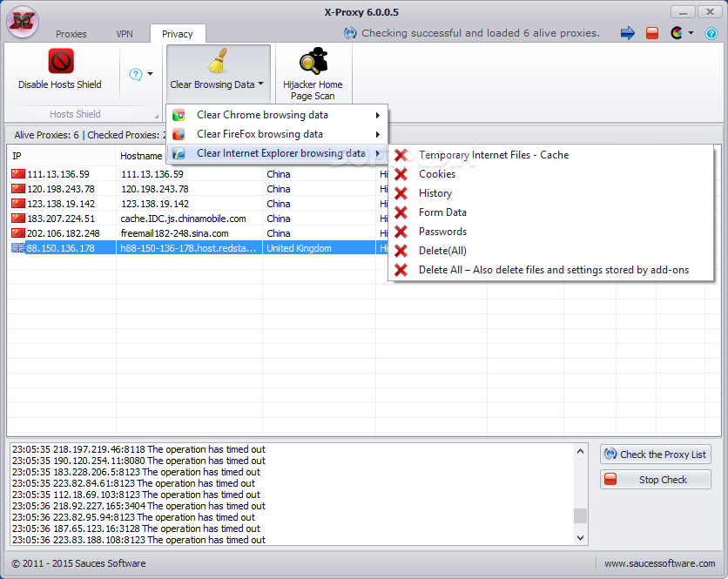The width and height of the screenshot is (728, 579).
Task: Open help with the blue question icon
Action: (711, 33)
